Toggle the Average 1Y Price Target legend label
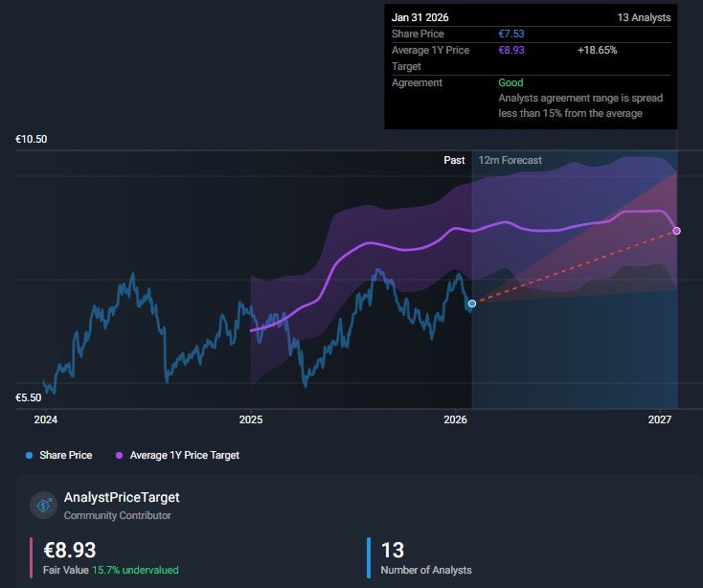 click(184, 456)
